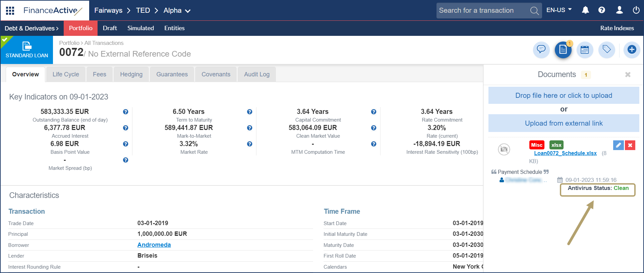The width and height of the screenshot is (644, 273).
Task: Click the blue plus add button
Action: pos(632,50)
